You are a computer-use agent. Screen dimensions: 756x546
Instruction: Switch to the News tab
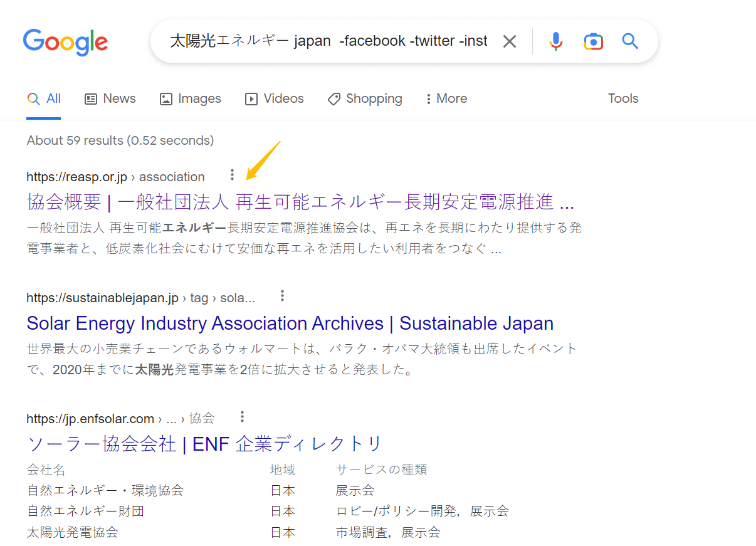[110, 98]
